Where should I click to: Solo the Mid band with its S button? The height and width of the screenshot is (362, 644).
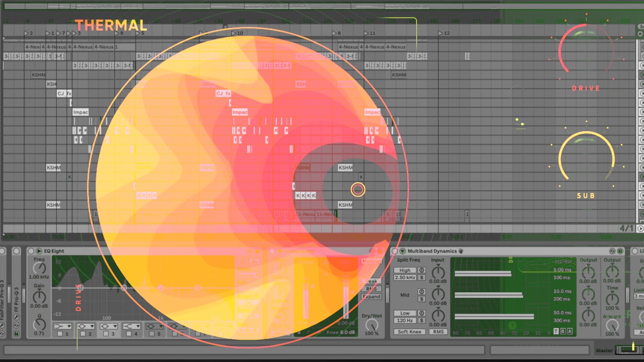(422, 299)
